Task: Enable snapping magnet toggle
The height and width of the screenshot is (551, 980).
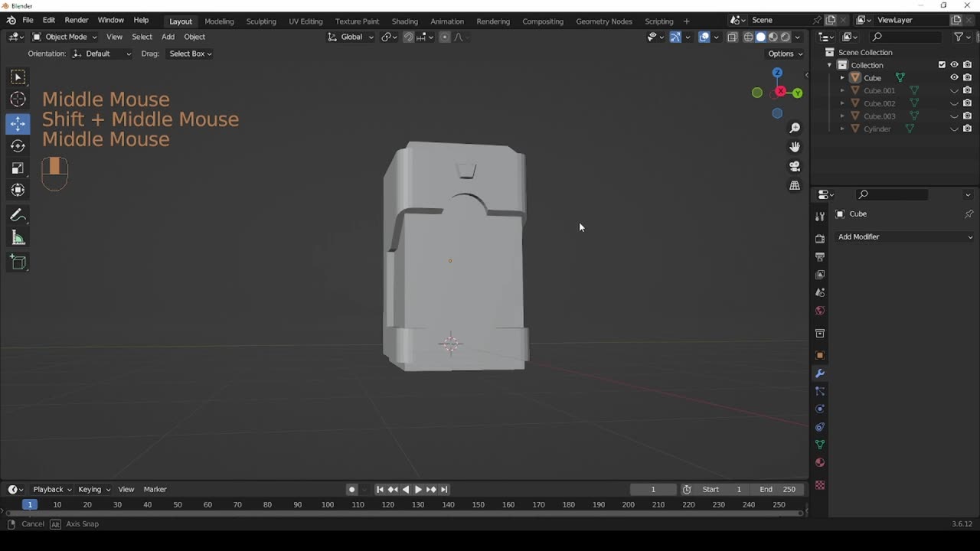Action: pyautogui.click(x=408, y=37)
